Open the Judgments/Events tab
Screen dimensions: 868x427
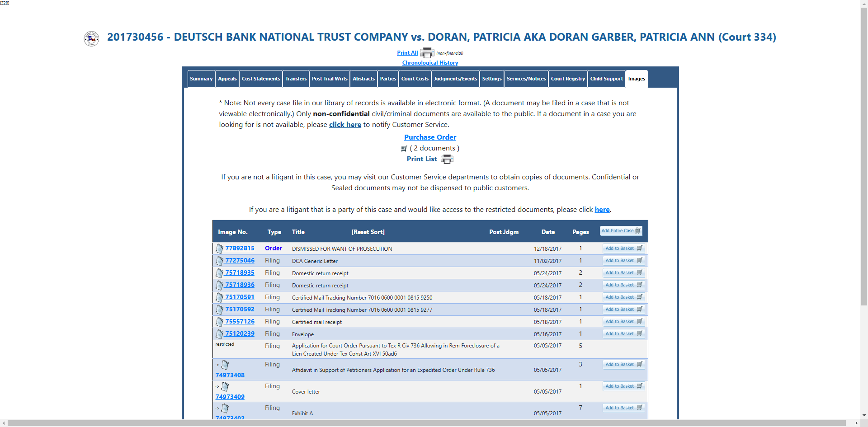click(455, 79)
